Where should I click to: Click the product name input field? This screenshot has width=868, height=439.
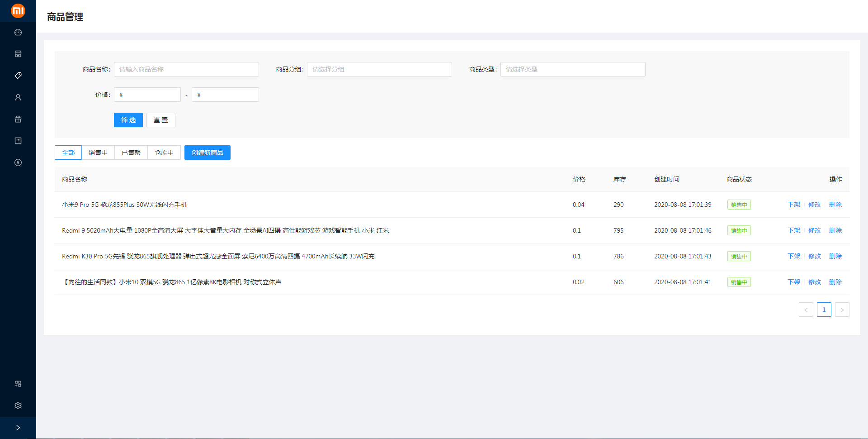pyautogui.click(x=186, y=69)
